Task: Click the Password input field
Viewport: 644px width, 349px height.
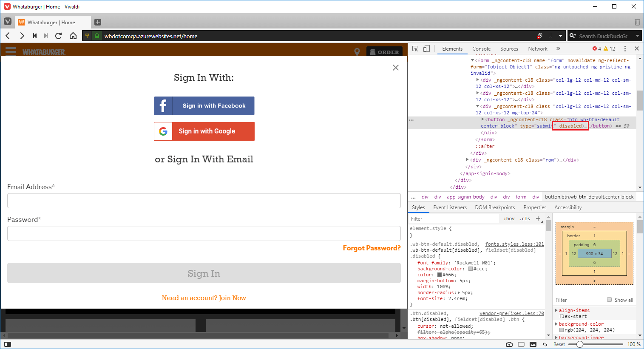Action: click(x=204, y=233)
